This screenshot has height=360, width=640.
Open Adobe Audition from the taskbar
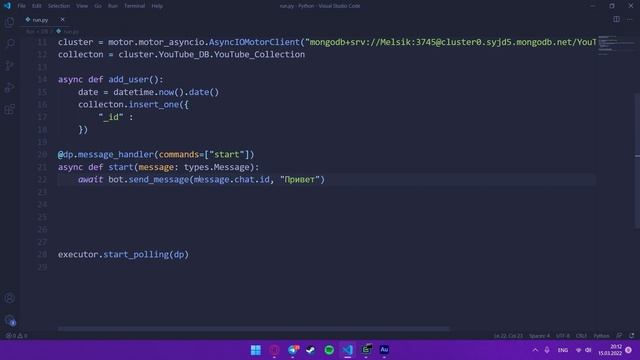click(x=384, y=350)
